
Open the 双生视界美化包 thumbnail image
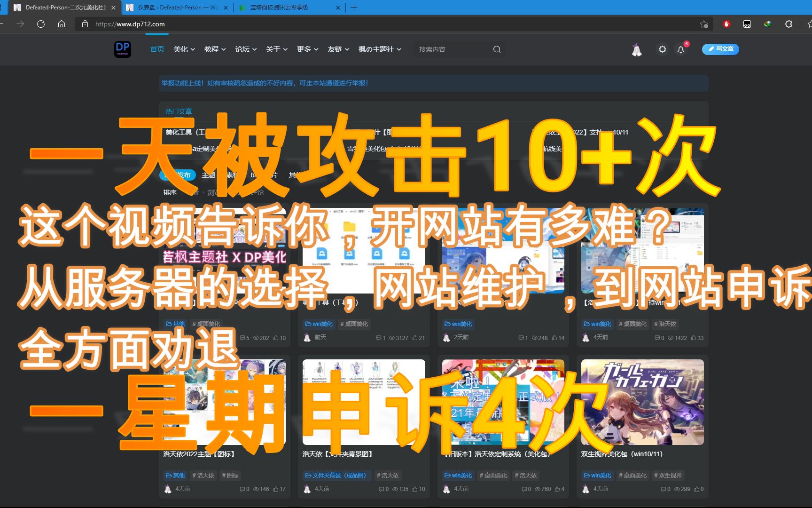pyautogui.click(x=642, y=402)
